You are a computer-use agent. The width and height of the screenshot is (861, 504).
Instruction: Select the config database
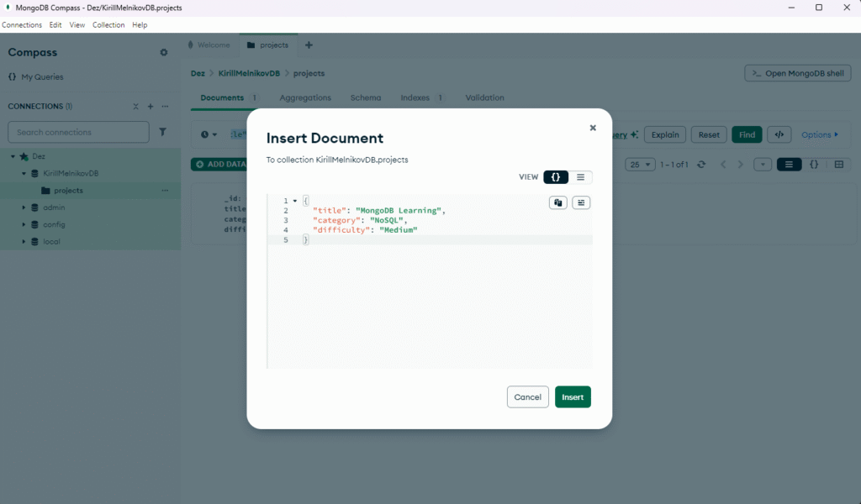click(54, 224)
